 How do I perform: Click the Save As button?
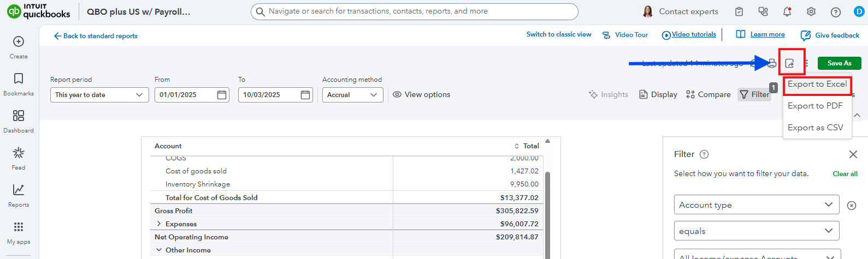839,63
